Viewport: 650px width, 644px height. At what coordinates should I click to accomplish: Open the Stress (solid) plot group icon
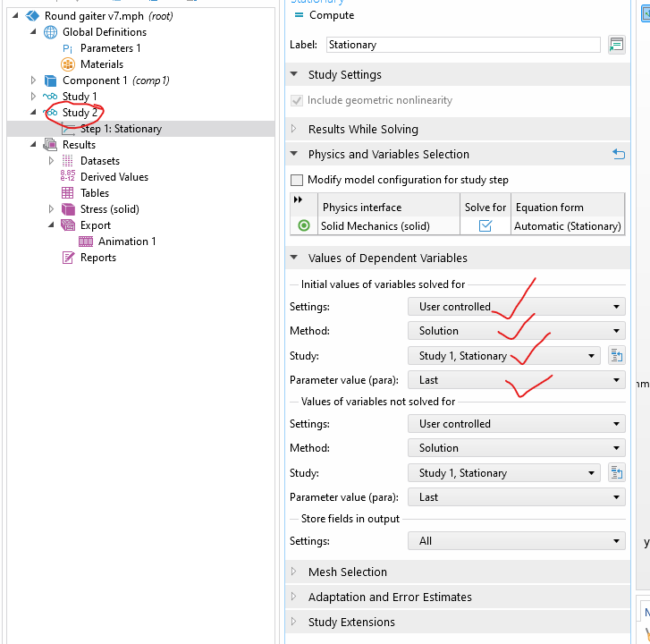coord(67,209)
